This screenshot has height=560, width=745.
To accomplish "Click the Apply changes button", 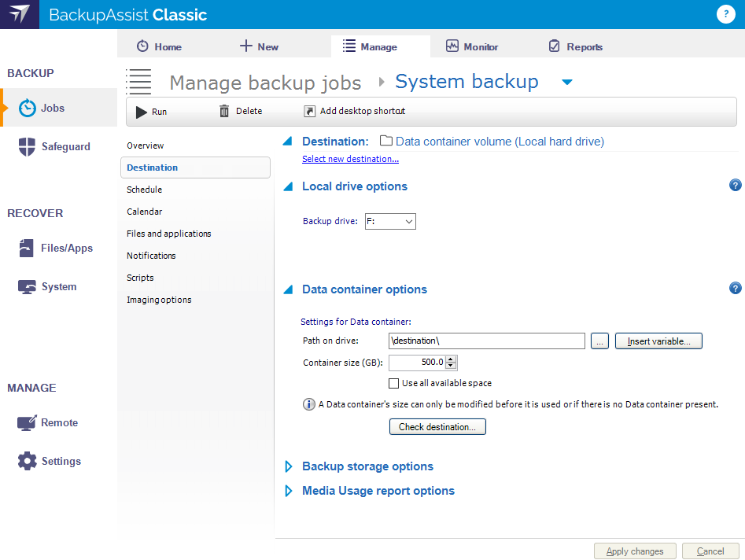I will coord(635,551).
